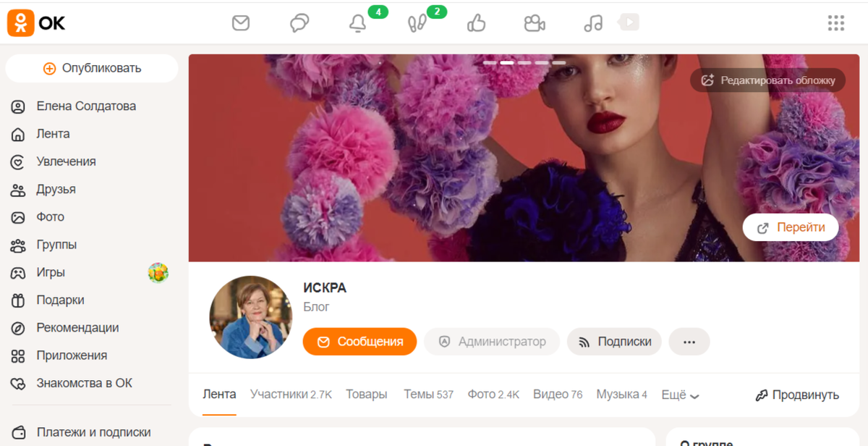Select the third cover slide indicator
The width and height of the screenshot is (868, 446).
[524, 63]
